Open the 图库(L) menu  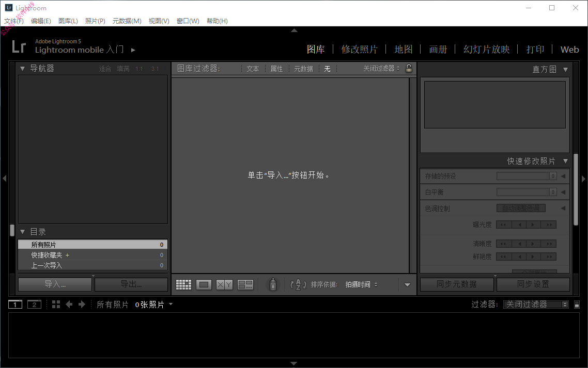click(68, 21)
